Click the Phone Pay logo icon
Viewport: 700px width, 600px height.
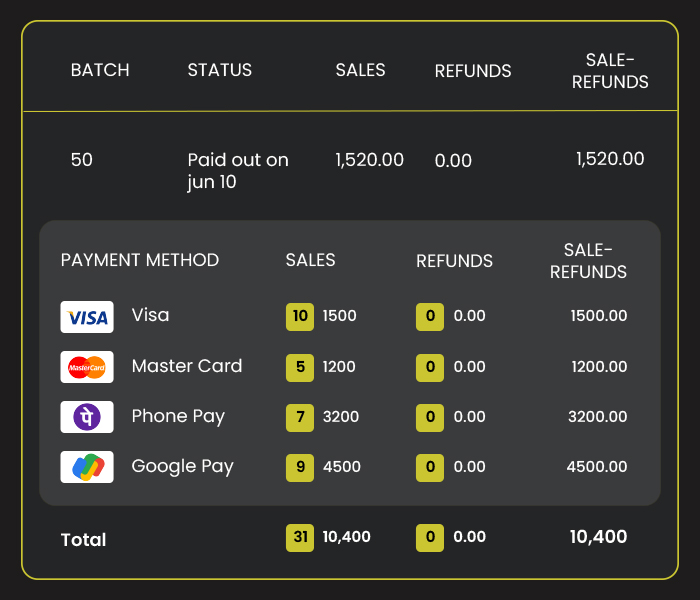87,417
